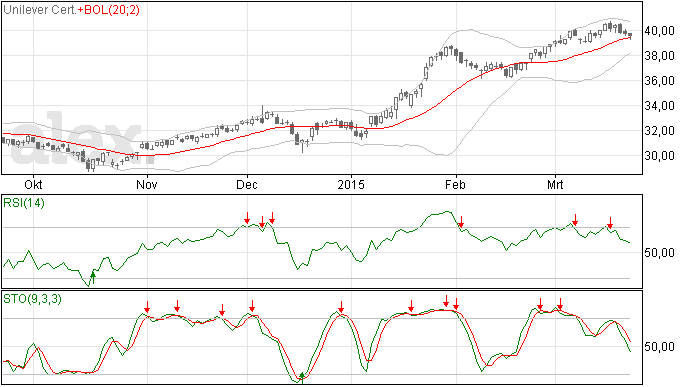The width and height of the screenshot is (690, 387).
Task: Click the 34,00 price axis value
Action: click(659, 106)
